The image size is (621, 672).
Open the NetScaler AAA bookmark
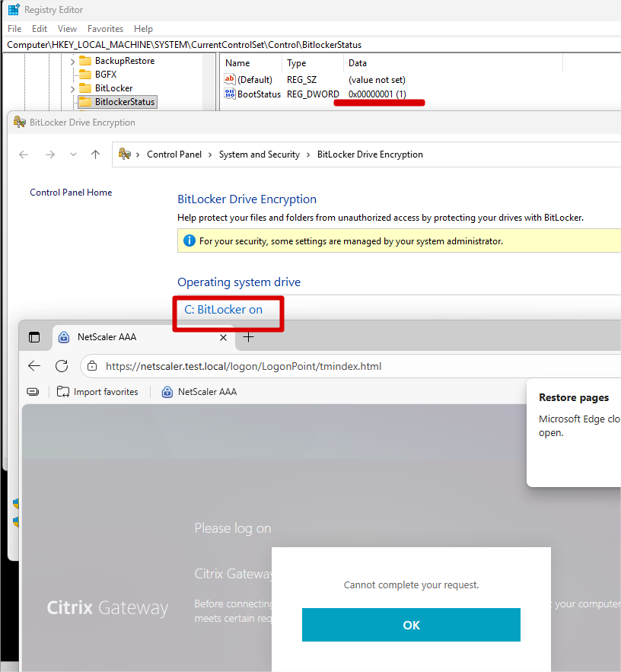coord(199,392)
